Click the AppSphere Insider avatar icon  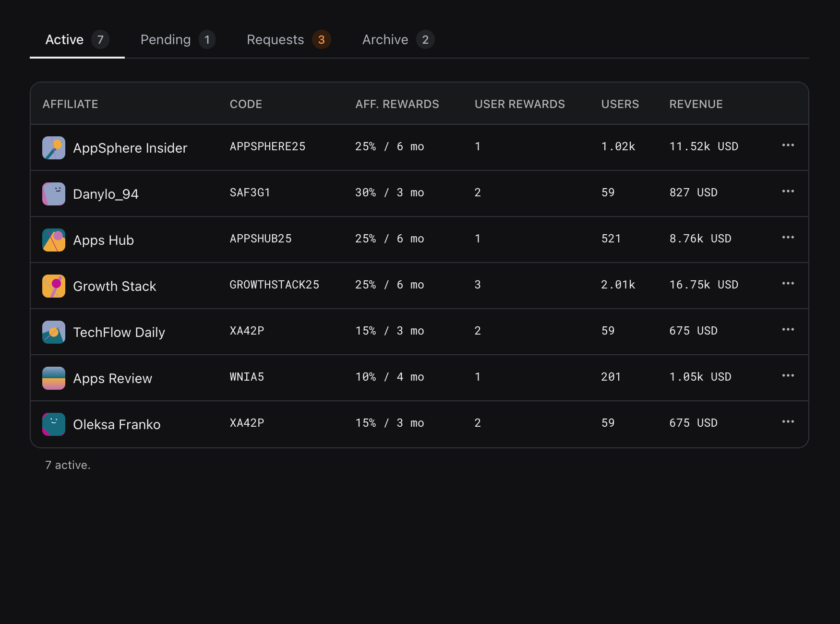point(53,147)
